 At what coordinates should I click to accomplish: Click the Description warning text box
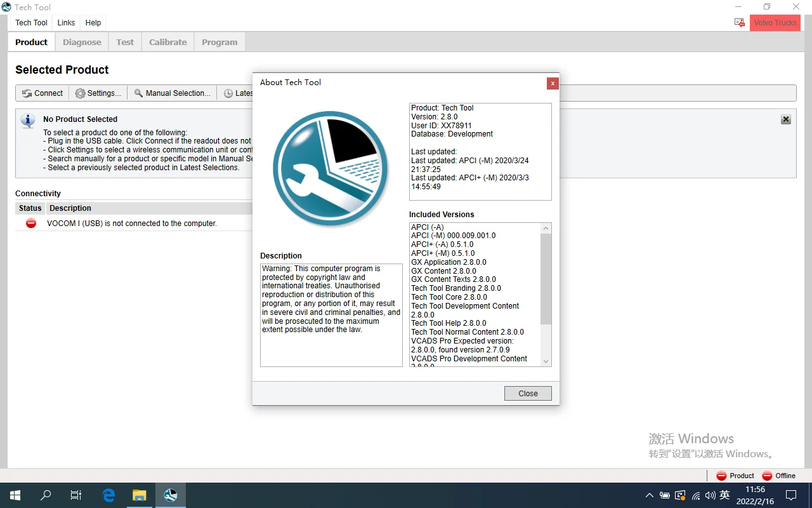331,315
